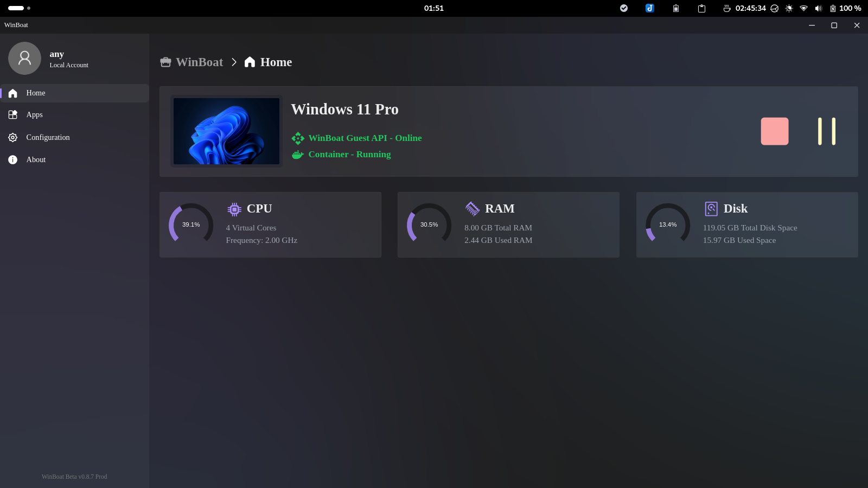Screen dimensions: 868x488
Task: Click WinBoat in the breadcrumb
Action: point(199,62)
